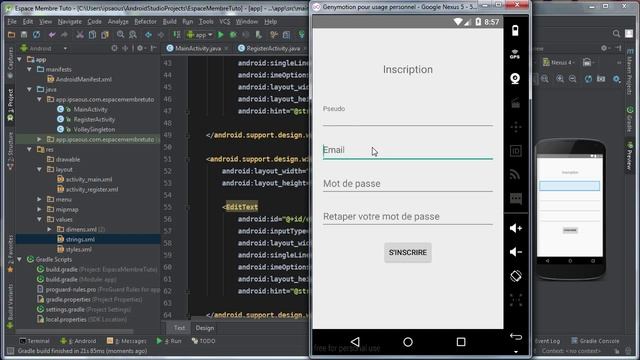Viewport: 640px width, 360px height.
Task: Click the Paste toolbar icon
Action: coord(105,35)
